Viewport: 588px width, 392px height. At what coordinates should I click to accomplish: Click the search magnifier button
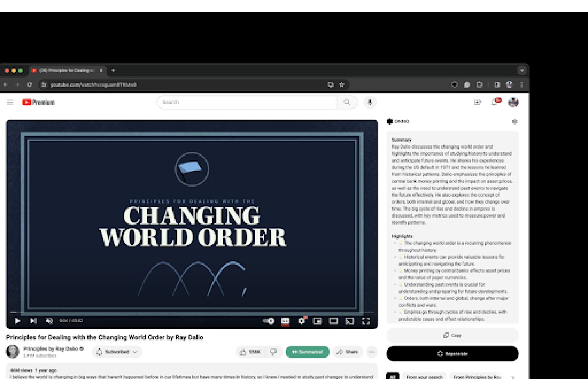[347, 102]
